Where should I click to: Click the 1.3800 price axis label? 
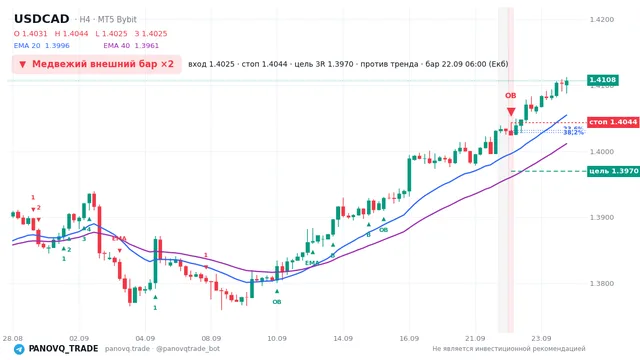click(602, 283)
